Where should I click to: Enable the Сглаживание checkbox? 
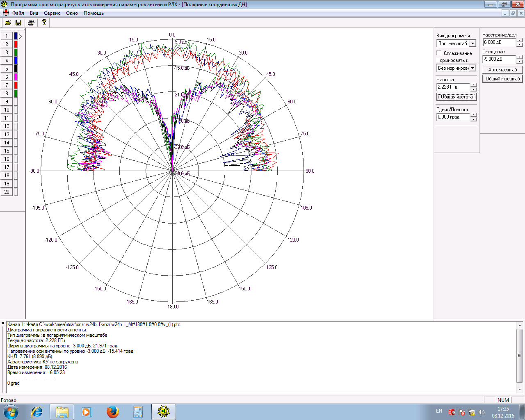(x=439, y=53)
